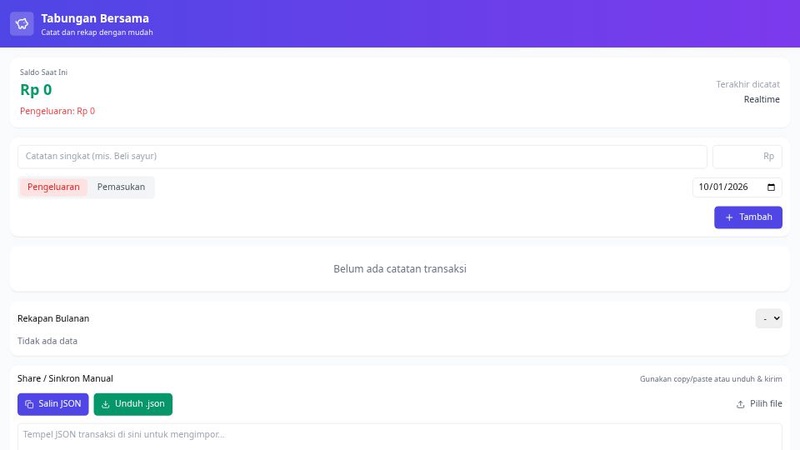Click the "Rekapan Bulanan" heading
The image size is (800, 450).
53,318
